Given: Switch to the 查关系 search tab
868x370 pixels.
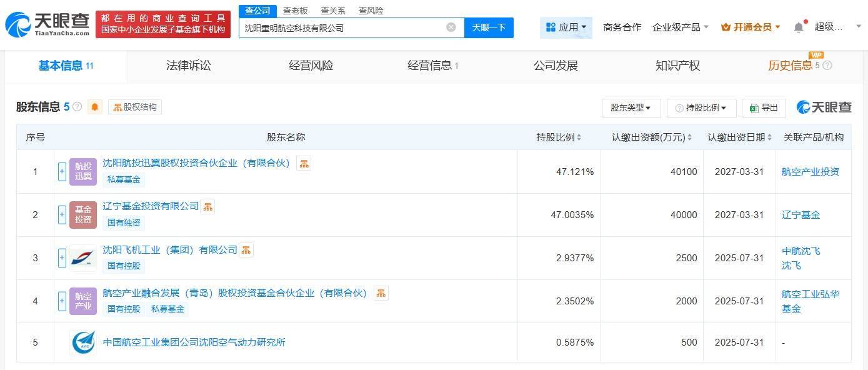Looking at the screenshot, I should point(332,11).
